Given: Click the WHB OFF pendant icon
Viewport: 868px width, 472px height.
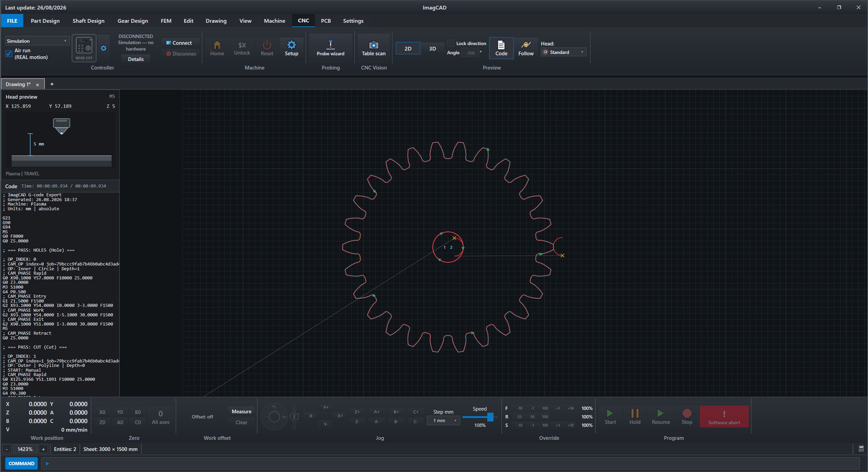Looking at the screenshot, I should click(84, 48).
